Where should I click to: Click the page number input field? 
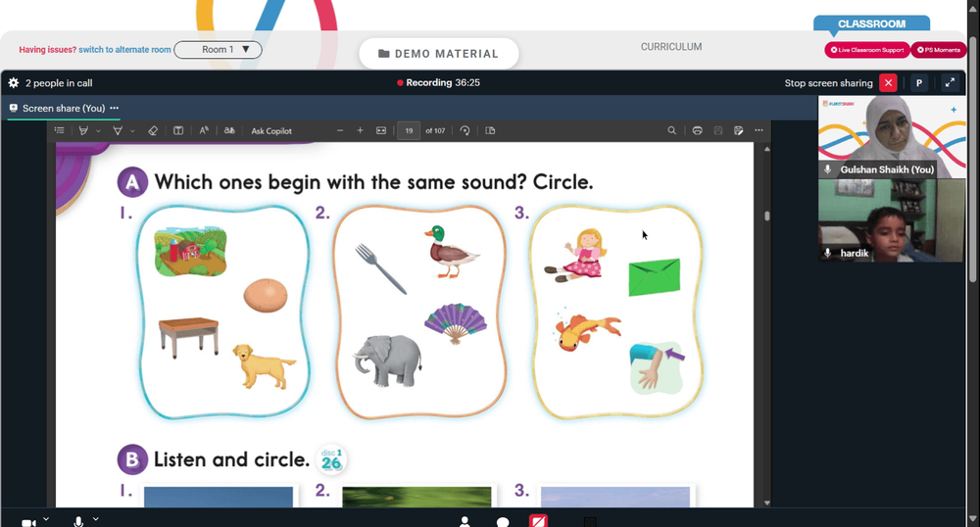pos(408,130)
